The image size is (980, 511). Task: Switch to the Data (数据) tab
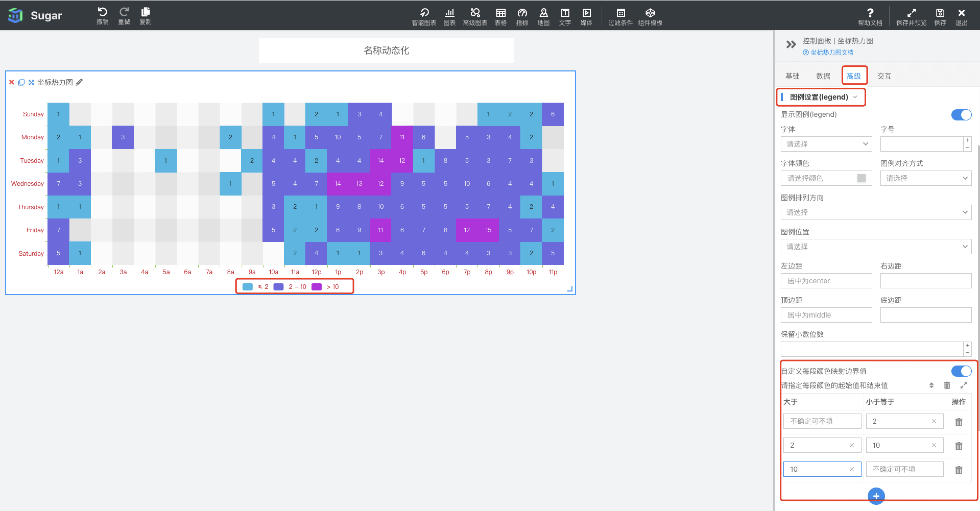pyautogui.click(x=823, y=76)
